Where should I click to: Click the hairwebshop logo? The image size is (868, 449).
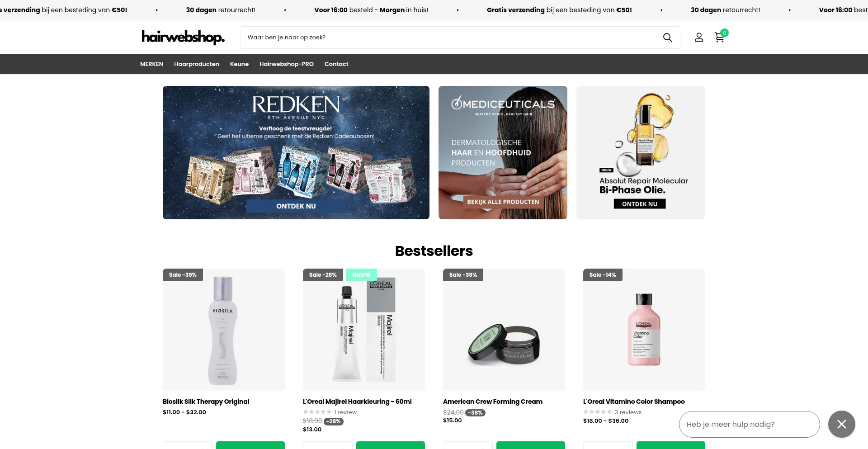coord(183,37)
